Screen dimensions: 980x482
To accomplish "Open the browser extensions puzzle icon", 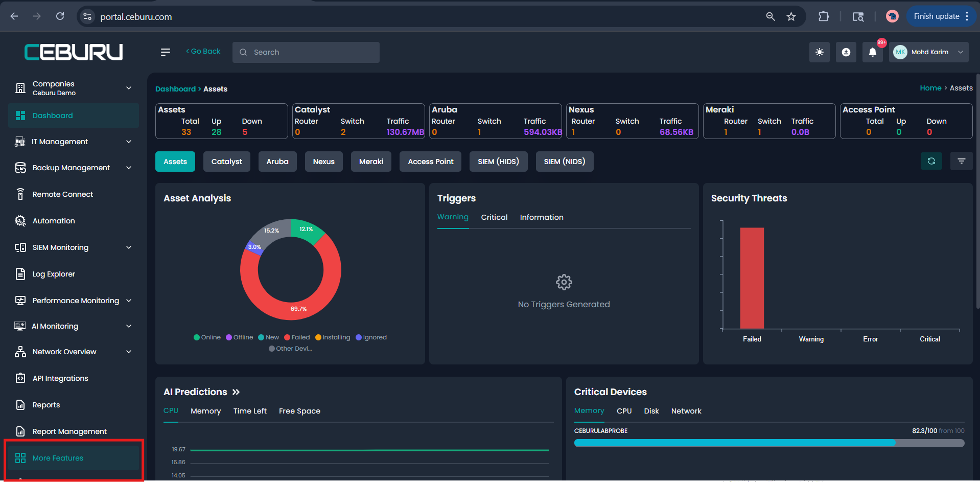I will coord(824,16).
